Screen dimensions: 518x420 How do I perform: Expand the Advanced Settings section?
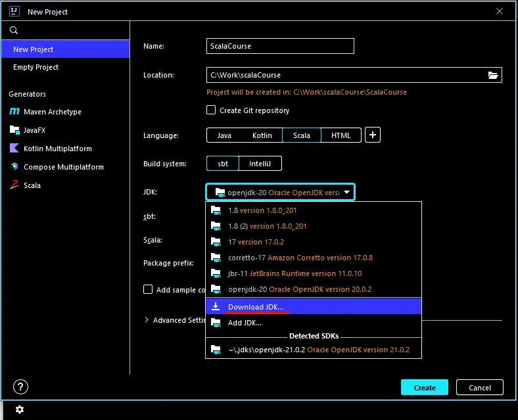click(146, 320)
